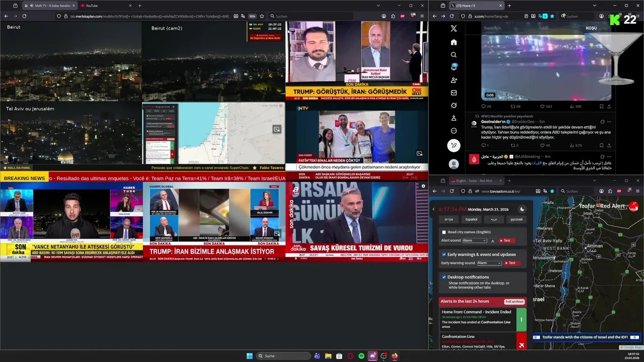Click the translate icon in Multi TV address bar
This screenshot has height=362, width=644.
(243, 16)
